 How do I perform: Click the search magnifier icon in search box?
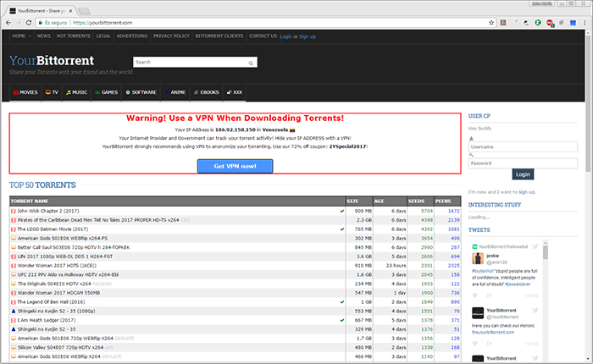click(251, 63)
